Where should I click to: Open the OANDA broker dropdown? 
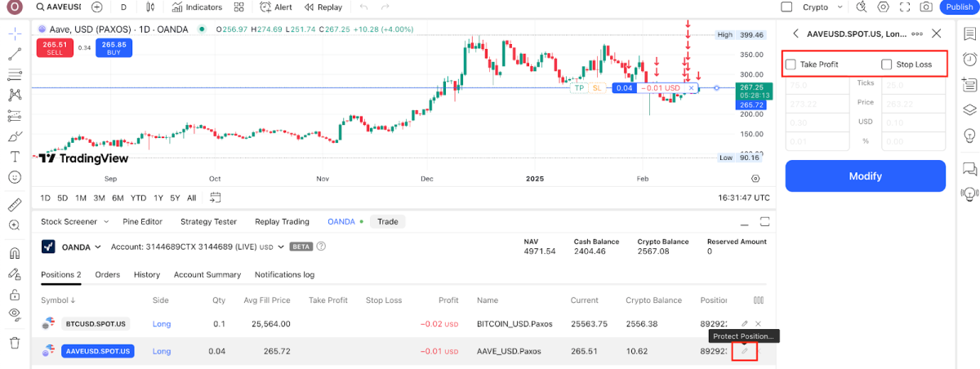click(x=71, y=247)
